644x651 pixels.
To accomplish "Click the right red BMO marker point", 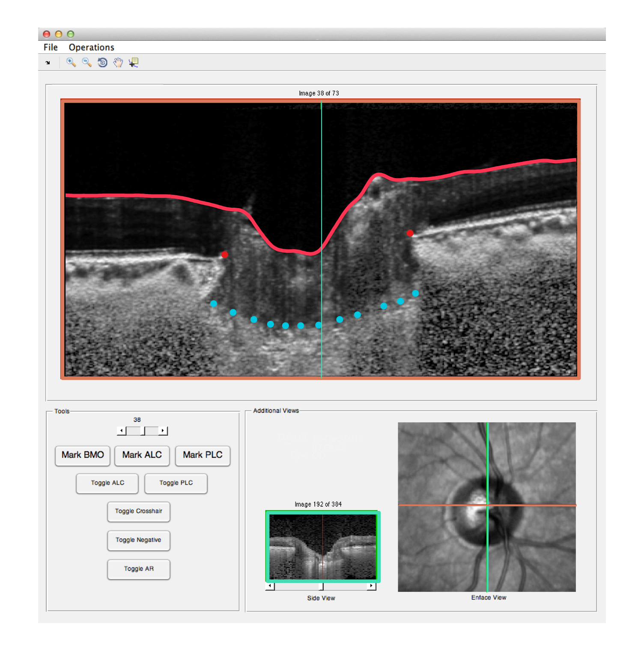I will pyautogui.click(x=410, y=233).
